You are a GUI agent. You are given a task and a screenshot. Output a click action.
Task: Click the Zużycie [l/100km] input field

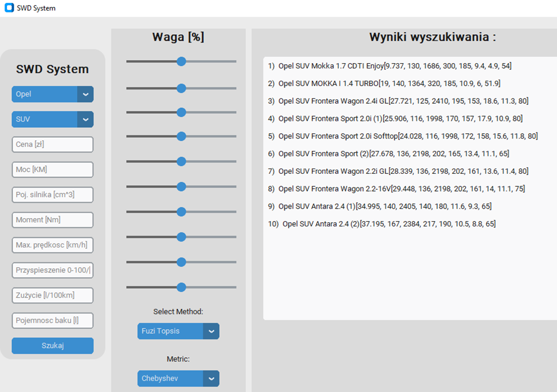coord(52,295)
